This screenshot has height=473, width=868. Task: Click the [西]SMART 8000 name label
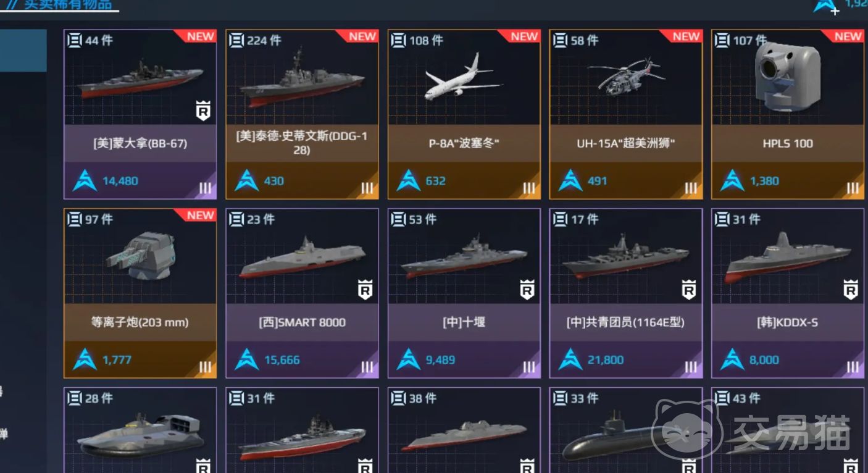(x=302, y=322)
